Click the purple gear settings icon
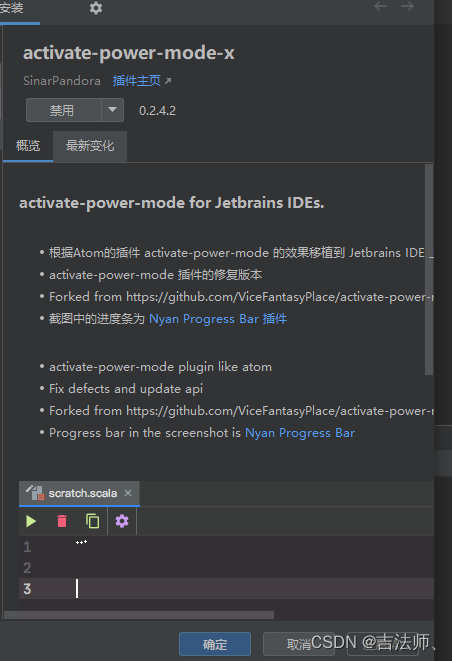Viewport: 452px width, 661px height. 122,521
